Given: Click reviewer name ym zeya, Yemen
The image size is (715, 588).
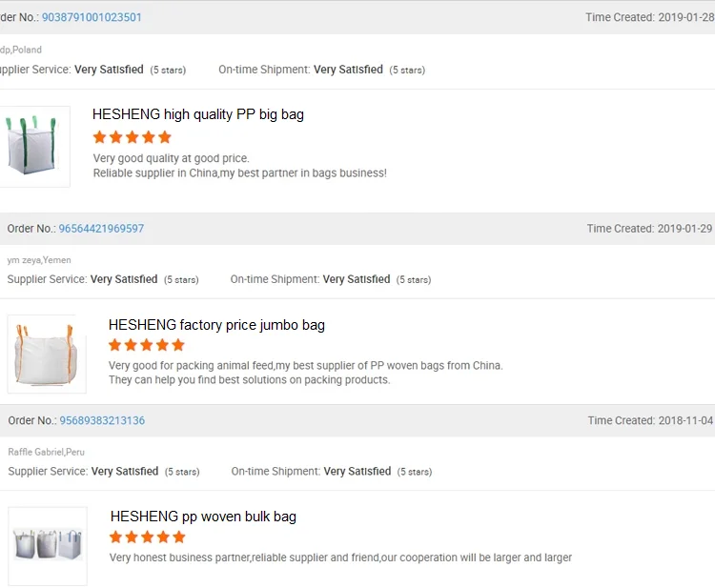Looking at the screenshot, I should 39,259.
